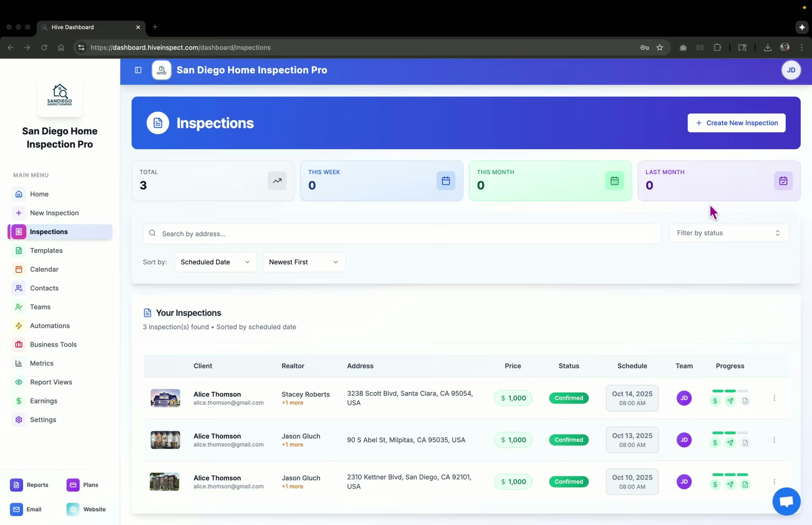Image resolution: width=812 pixels, height=525 pixels.
Task: Open the house thumbnail for 3238 Scott Blvd
Action: [165, 398]
